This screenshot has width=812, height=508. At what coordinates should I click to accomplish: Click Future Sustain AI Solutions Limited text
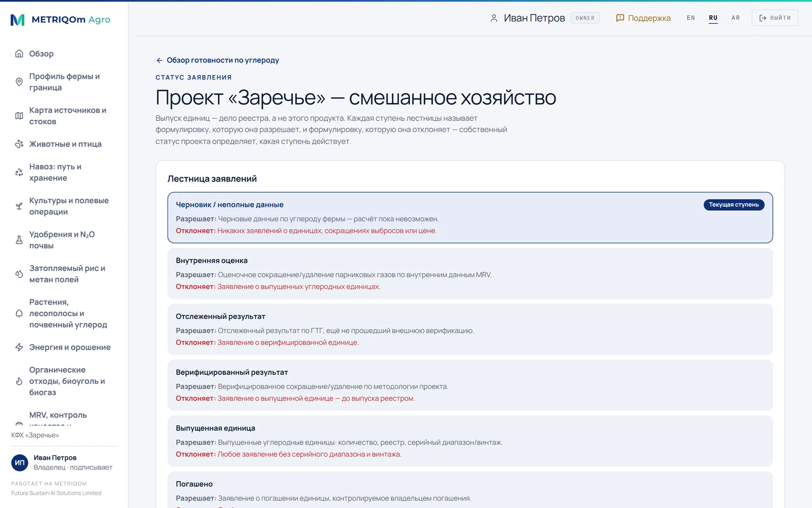(x=56, y=493)
